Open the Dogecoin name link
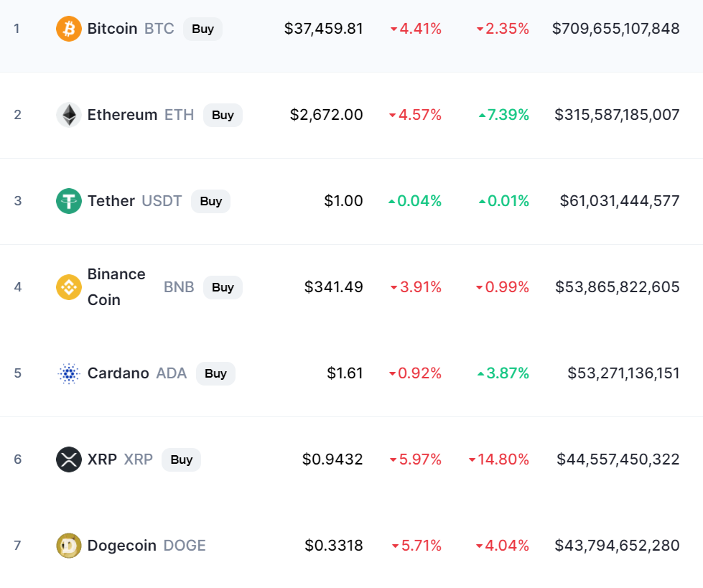This screenshot has width=703, height=588. point(121,546)
